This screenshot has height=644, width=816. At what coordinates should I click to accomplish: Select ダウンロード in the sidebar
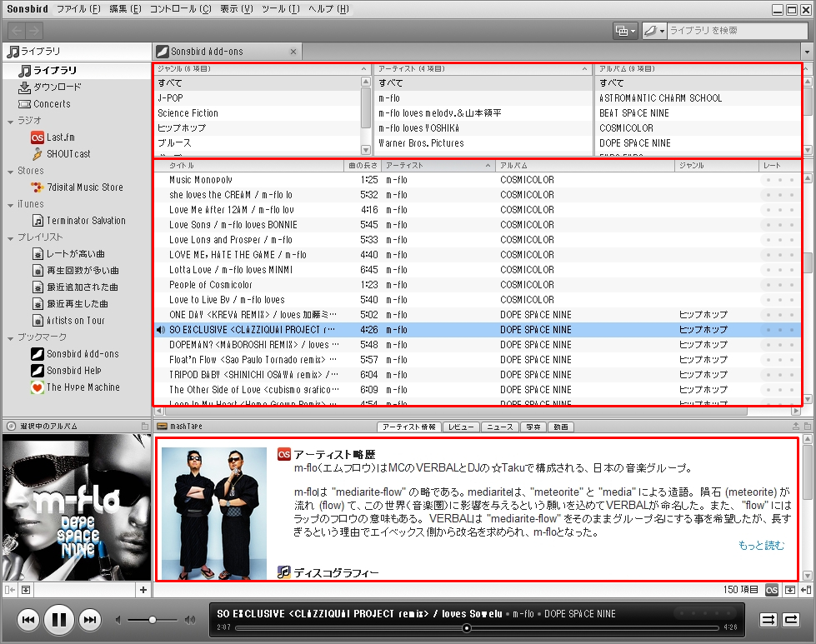[x=58, y=87]
